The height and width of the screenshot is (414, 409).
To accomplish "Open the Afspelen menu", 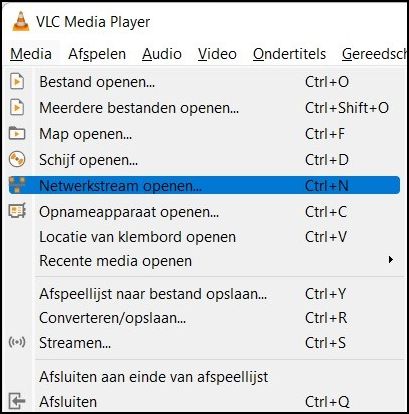I will (x=97, y=54).
